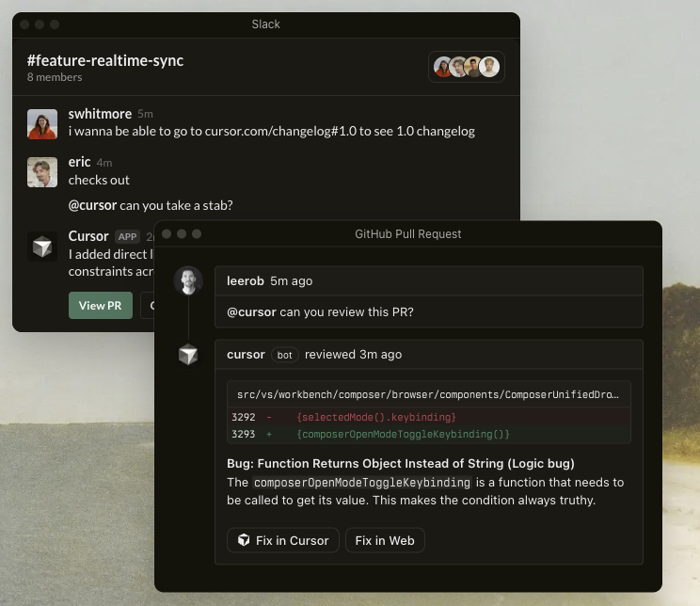Click the leerob username in pull request

[x=246, y=281]
